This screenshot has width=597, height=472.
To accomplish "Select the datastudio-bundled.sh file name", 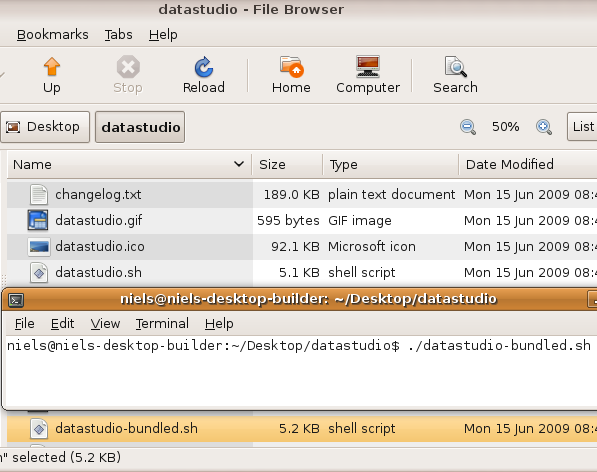I will point(126,429).
